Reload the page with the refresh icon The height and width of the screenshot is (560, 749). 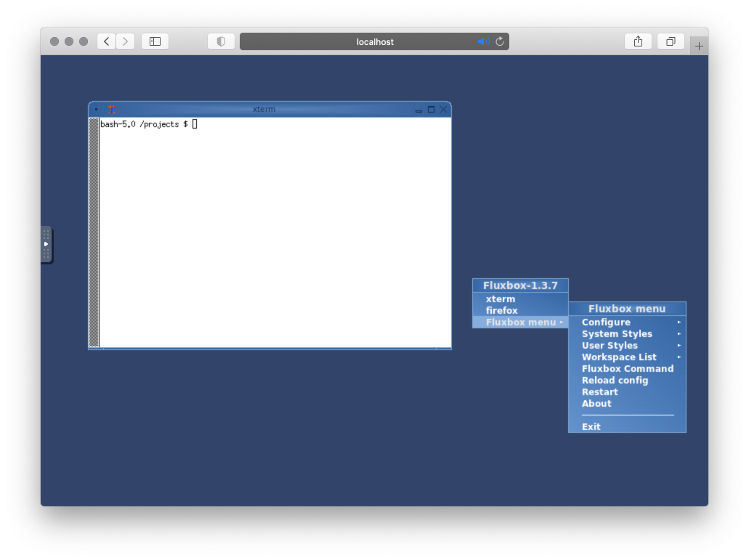tap(499, 41)
